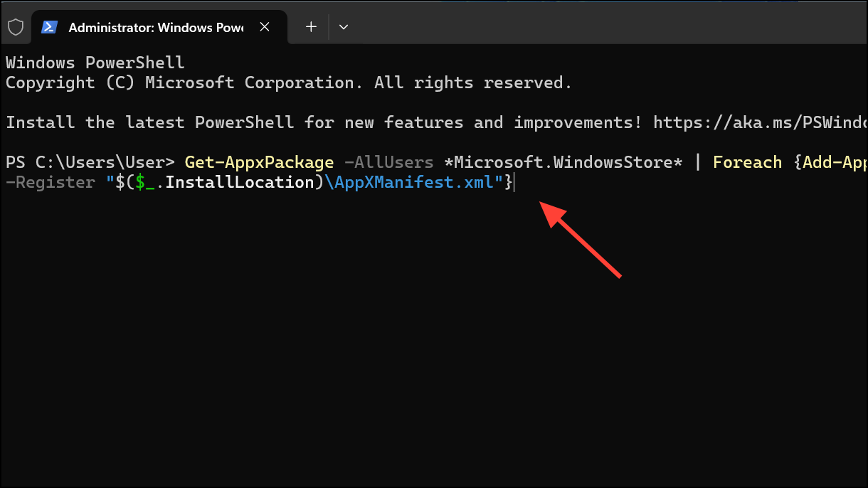
Task: Click the Windows PowerShell header text
Action: tap(94, 62)
